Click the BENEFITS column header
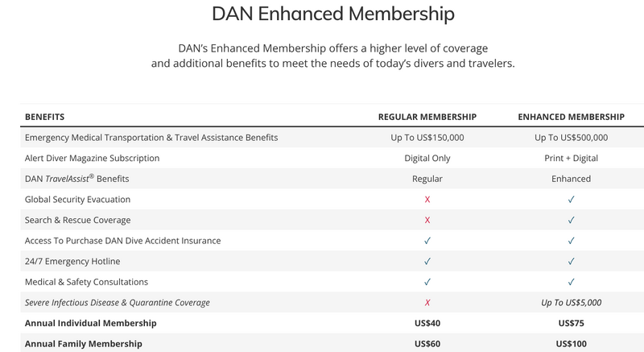The width and height of the screenshot is (644, 352). [44, 117]
